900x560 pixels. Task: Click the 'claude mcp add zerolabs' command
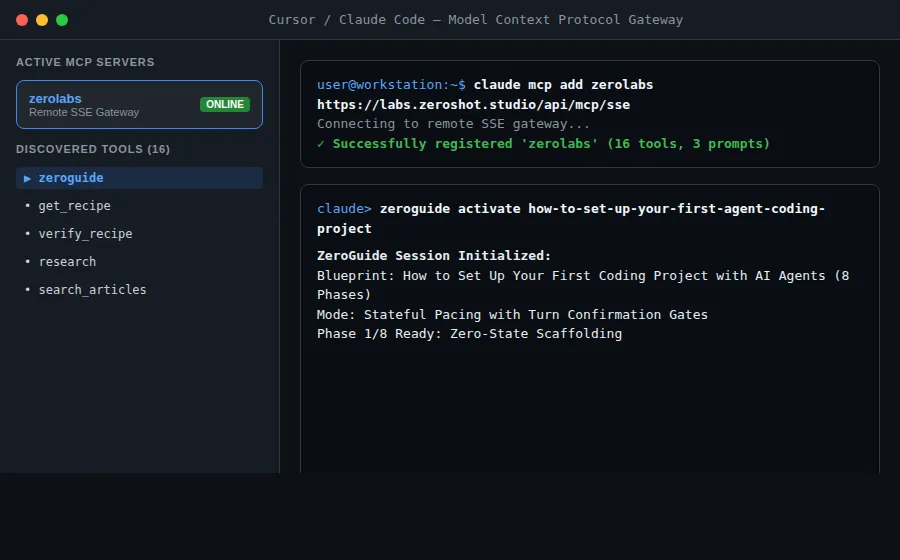tap(564, 85)
